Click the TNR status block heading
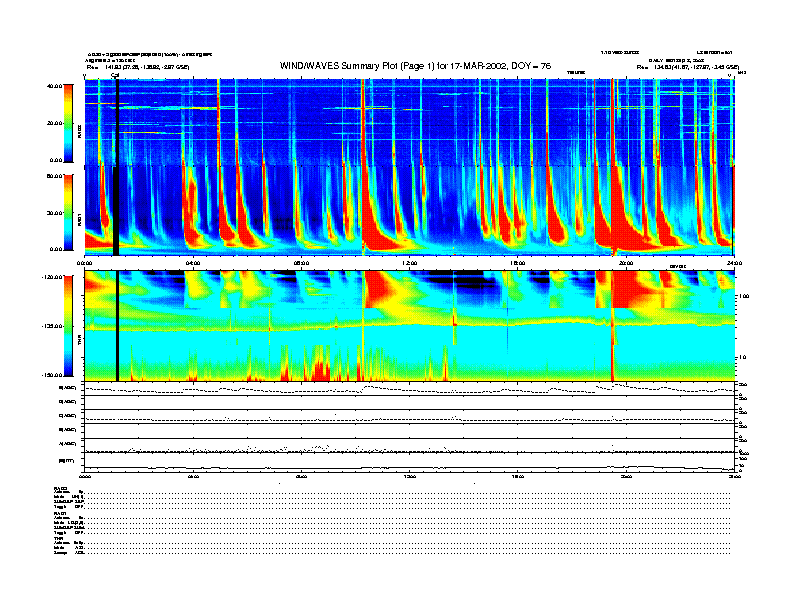This screenshot has width=792, height=612. (58, 539)
